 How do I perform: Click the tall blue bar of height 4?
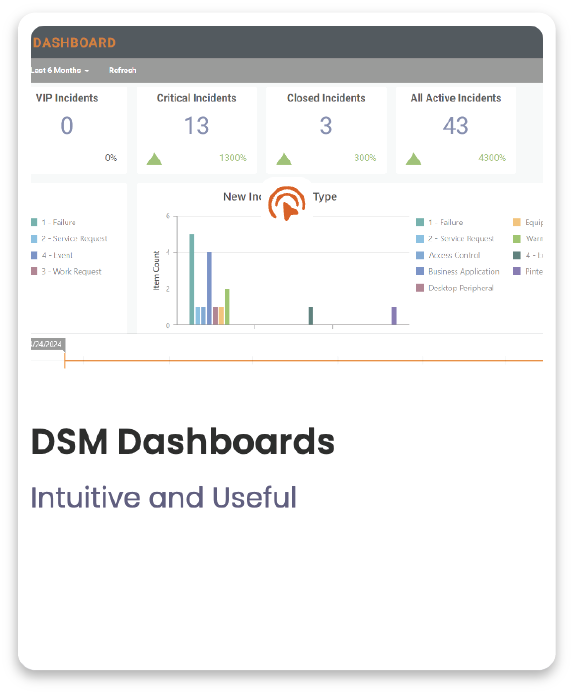(209, 288)
